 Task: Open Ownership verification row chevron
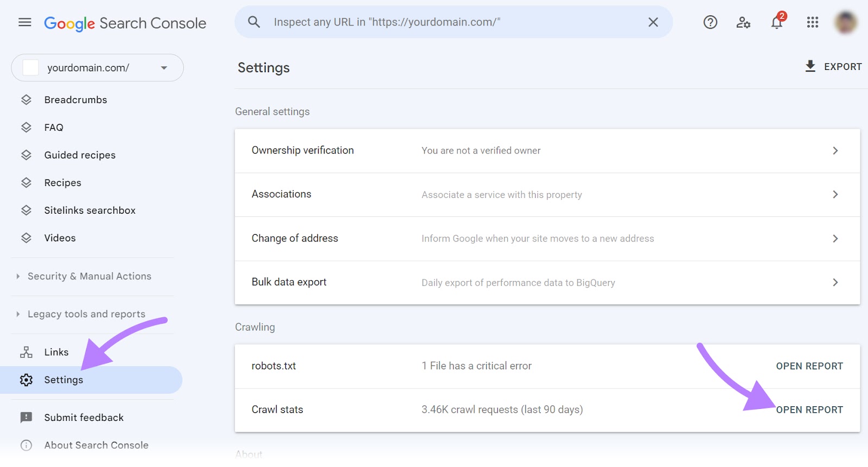835,151
